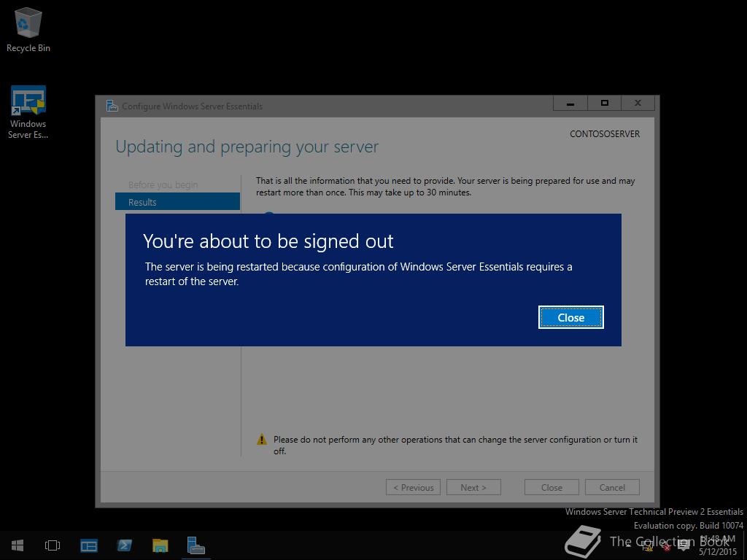Click the wizard title bar server icon
747x560 pixels.
pyautogui.click(x=112, y=106)
